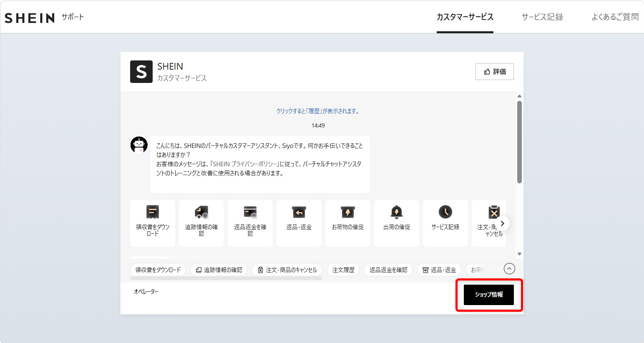
Task: Click the 領収書をダウンロード quick-reply chip
Action: 158,270
